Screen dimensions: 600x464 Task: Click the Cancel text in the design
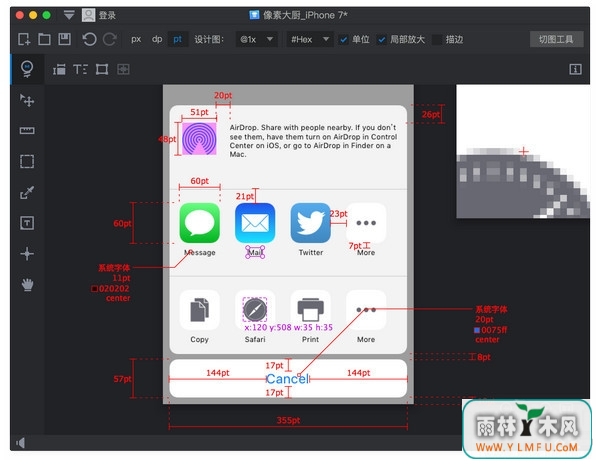tap(287, 379)
